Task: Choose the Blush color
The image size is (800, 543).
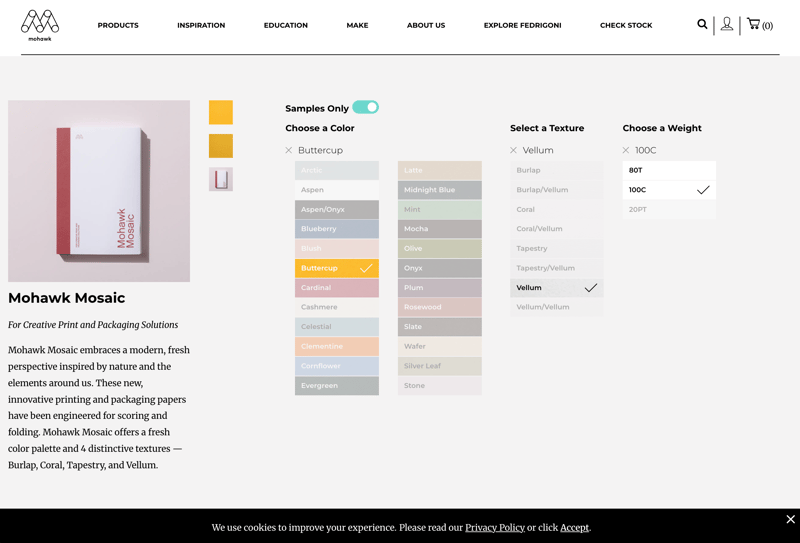Action: click(x=337, y=249)
